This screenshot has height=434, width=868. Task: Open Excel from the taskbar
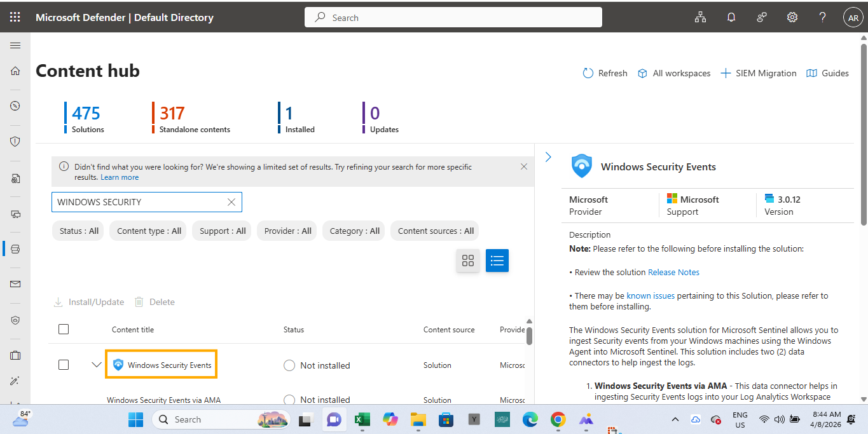coord(362,419)
